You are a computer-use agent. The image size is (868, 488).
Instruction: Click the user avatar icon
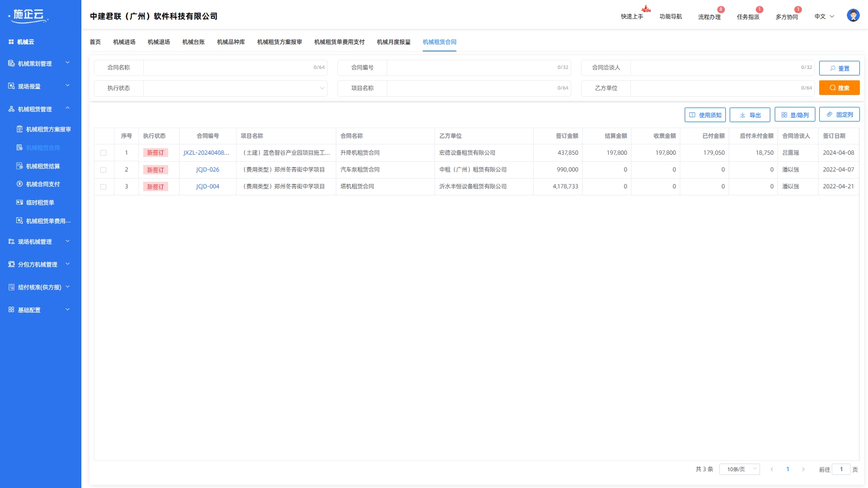click(x=853, y=16)
